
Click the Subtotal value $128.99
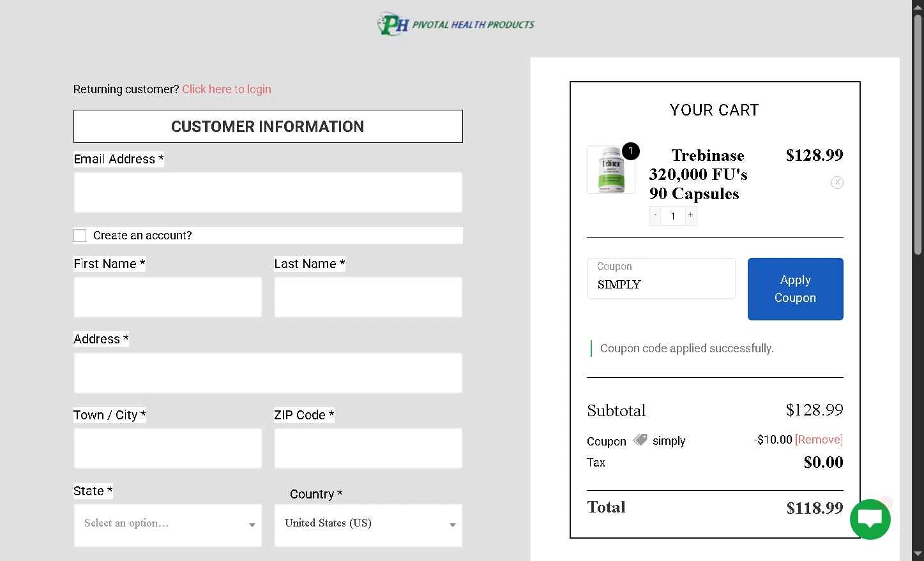(814, 410)
